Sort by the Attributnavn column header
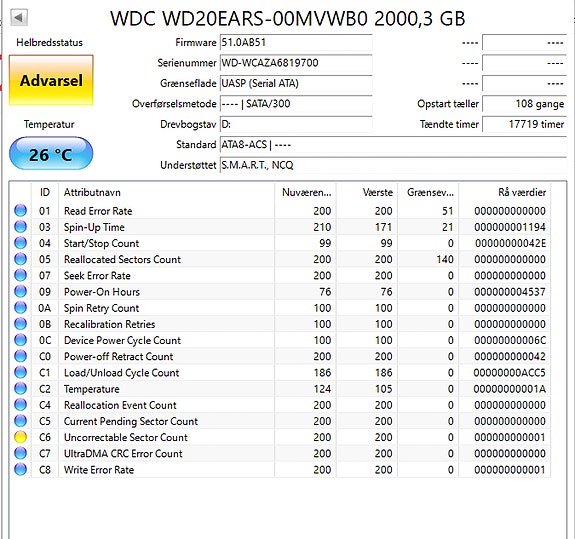Screen dimensions: 575x539 (x=166, y=192)
